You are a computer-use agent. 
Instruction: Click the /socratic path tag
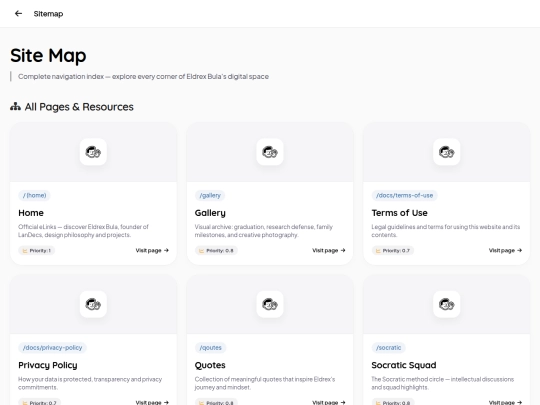click(x=388, y=347)
